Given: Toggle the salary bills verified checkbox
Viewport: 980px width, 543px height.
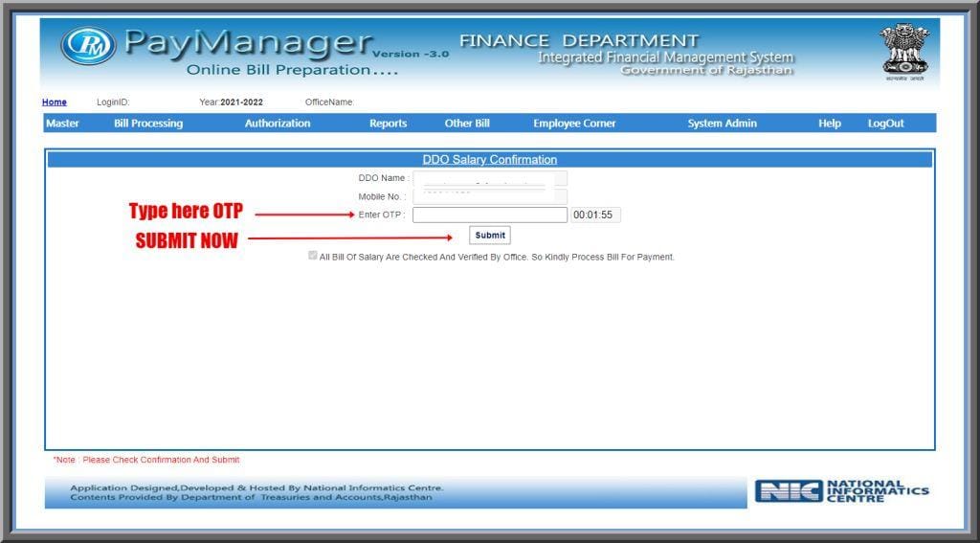Looking at the screenshot, I should pyautogui.click(x=313, y=256).
